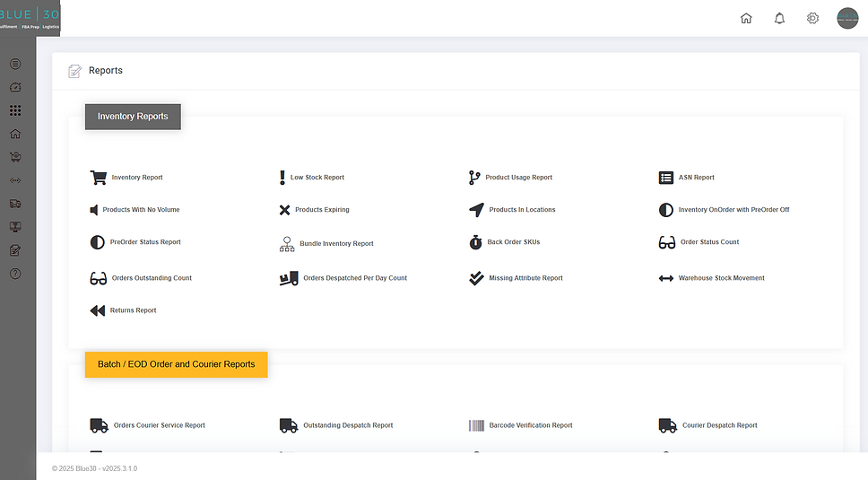Click the cart icon for Inventory Report
The width and height of the screenshot is (868, 480).
click(x=99, y=177)
